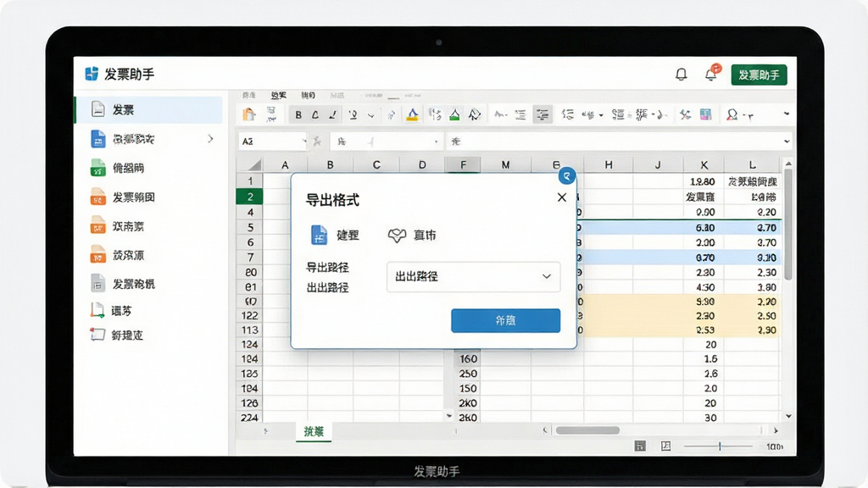Click the vertical scrollbar thumb at grid's right
This screenshot has height=488, width=868.
click(787, 224)
